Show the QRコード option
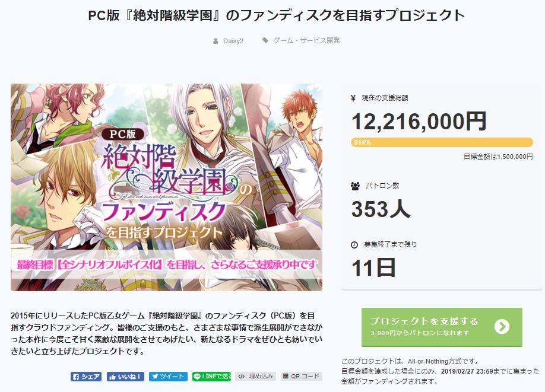 [x=302, y=377]
